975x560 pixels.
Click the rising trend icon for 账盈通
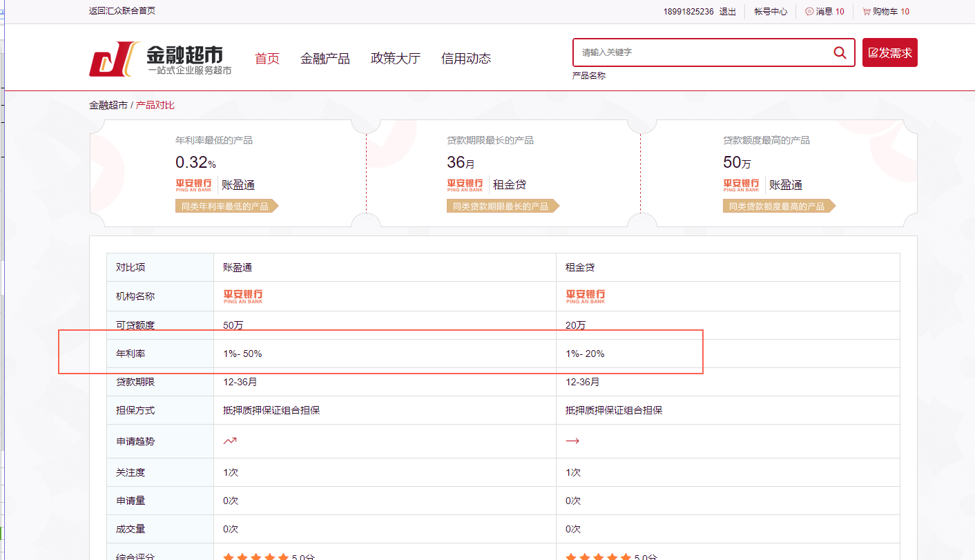tap(230, 441)
